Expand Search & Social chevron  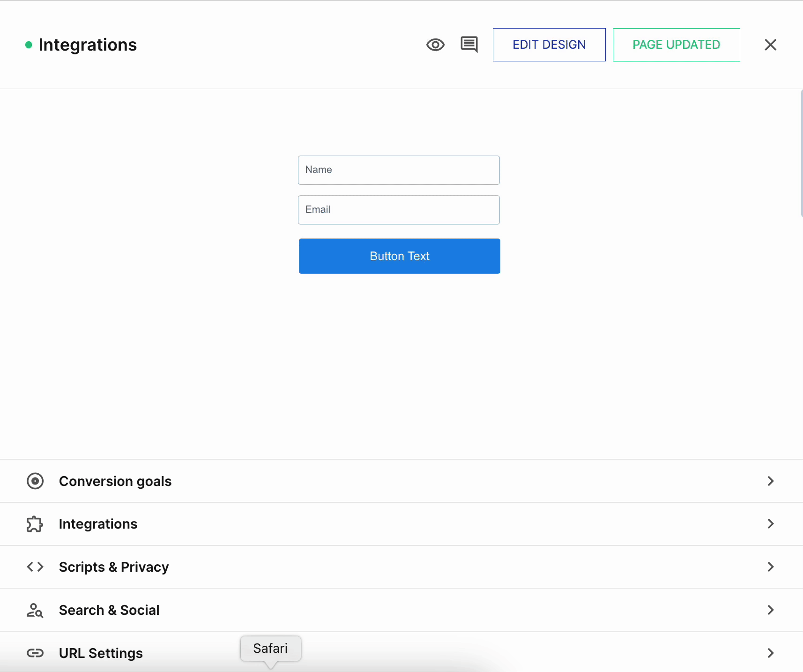(770, 610)
